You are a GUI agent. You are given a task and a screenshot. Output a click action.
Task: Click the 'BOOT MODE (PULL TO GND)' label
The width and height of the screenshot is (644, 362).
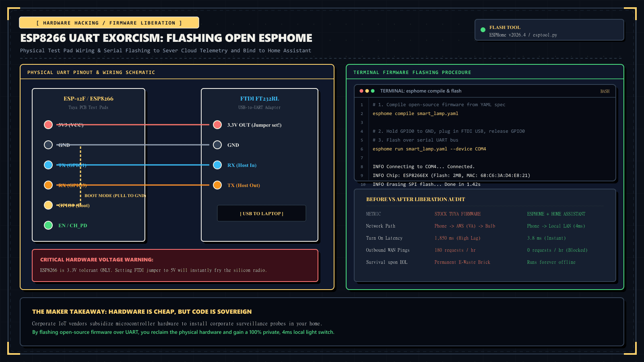tap(115, 195)
